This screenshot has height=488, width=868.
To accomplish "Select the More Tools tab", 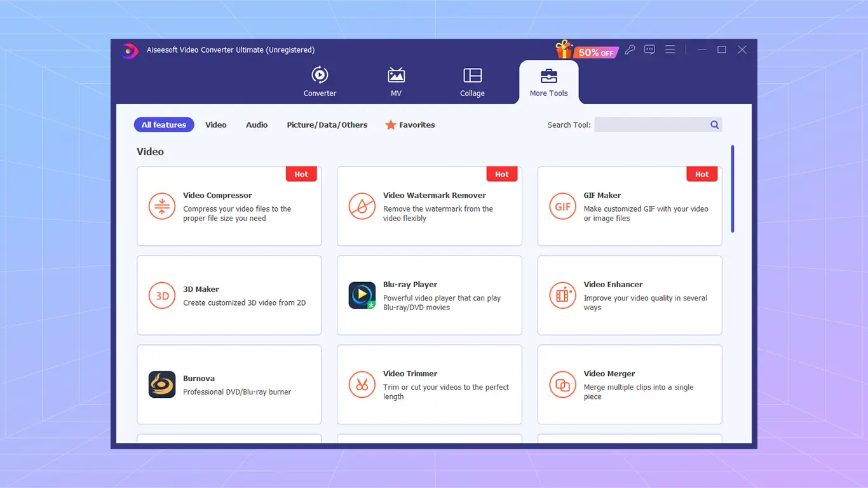I will 548,82.
